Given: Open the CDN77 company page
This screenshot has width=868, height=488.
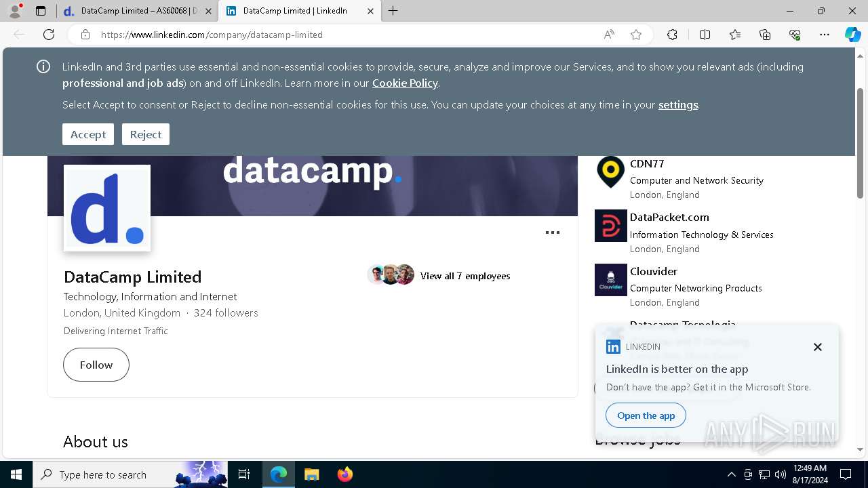Looking at the screenshot, I should 647,163.
